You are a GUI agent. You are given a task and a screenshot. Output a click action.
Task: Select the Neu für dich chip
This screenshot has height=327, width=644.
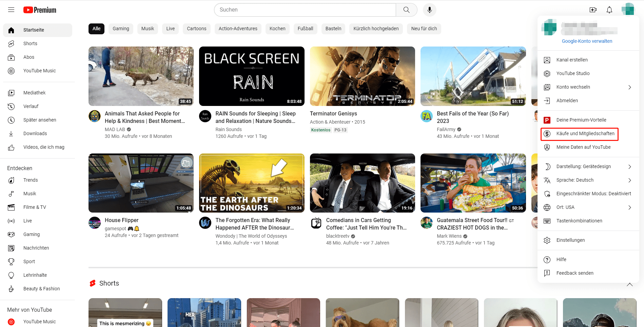tap(424, 29)
